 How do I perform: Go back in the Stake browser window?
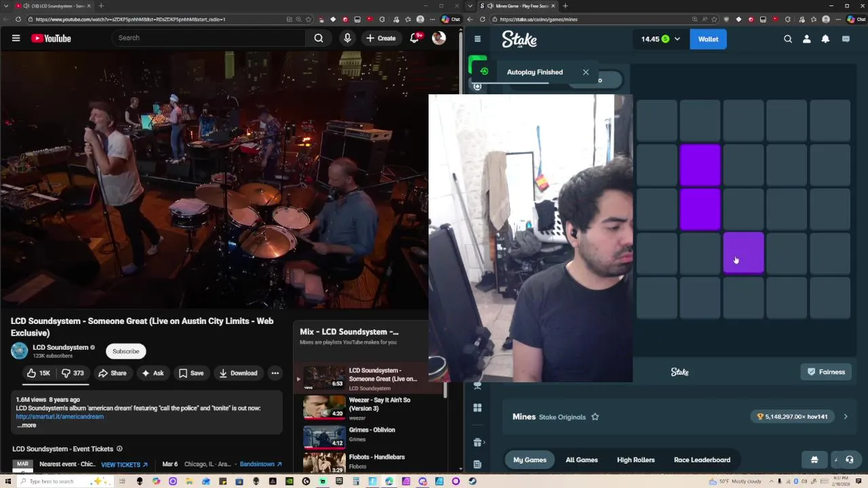point(471,19)
